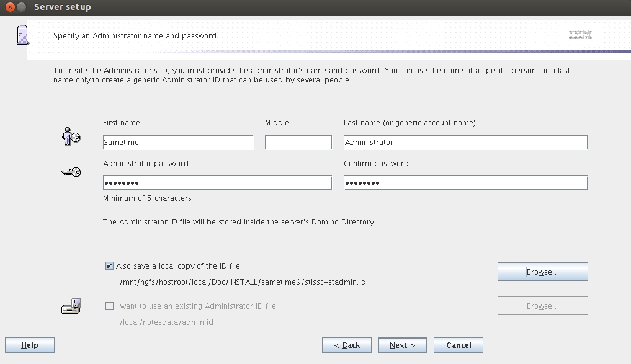This screenshot has height=364, width=631.
Task: Go Back to previous setup step
Action: point(347,345)
